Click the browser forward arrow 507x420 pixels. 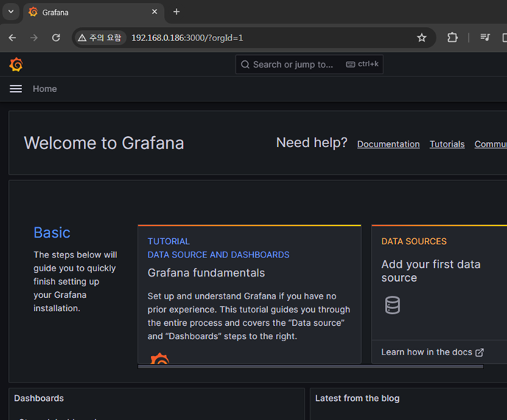[34, 38]
